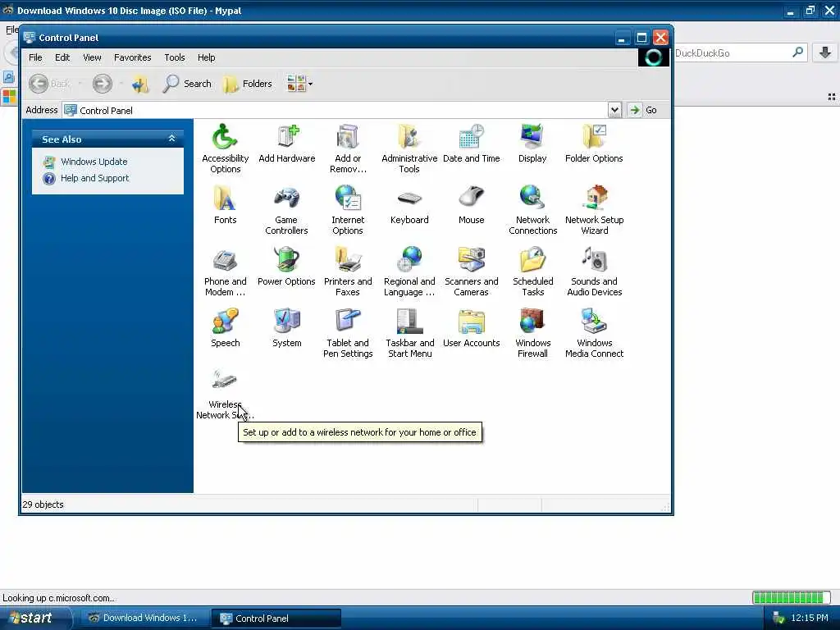
Task: Open the Help menu
Action: 206,57
